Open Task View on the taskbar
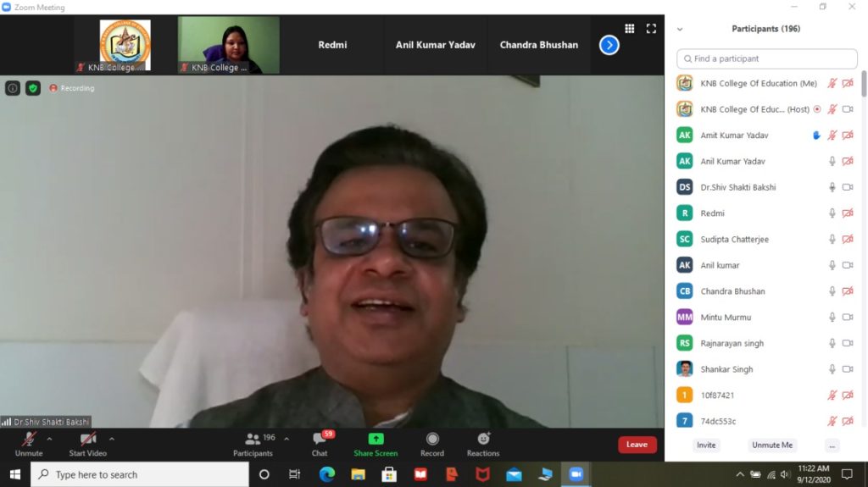The image size is (868, 487). (294, 474)
